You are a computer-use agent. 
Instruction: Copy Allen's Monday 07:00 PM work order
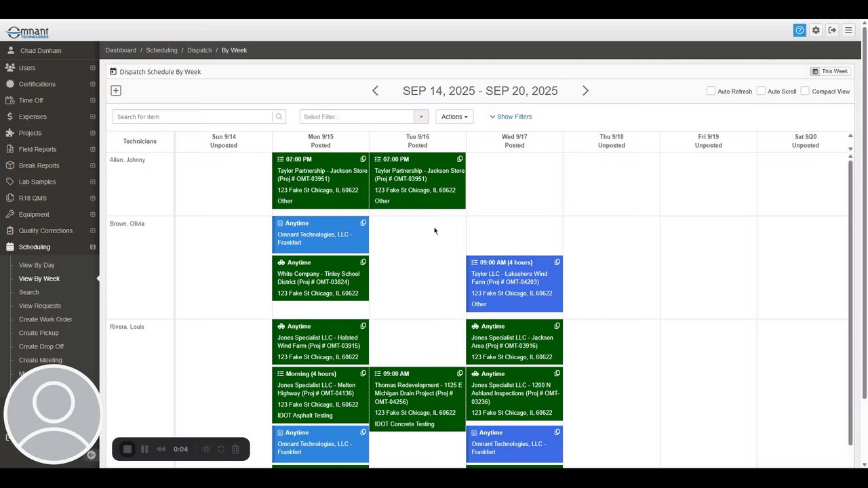[x=363, y=159]
